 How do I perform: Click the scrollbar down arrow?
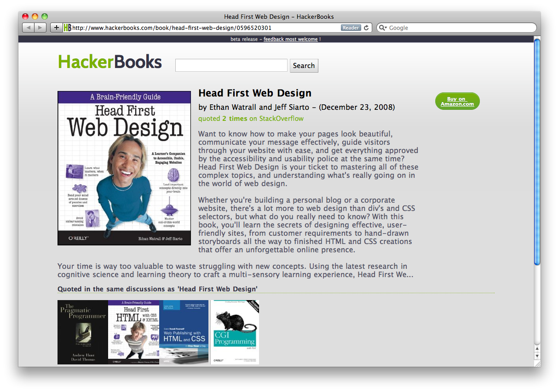pos(537,356)
